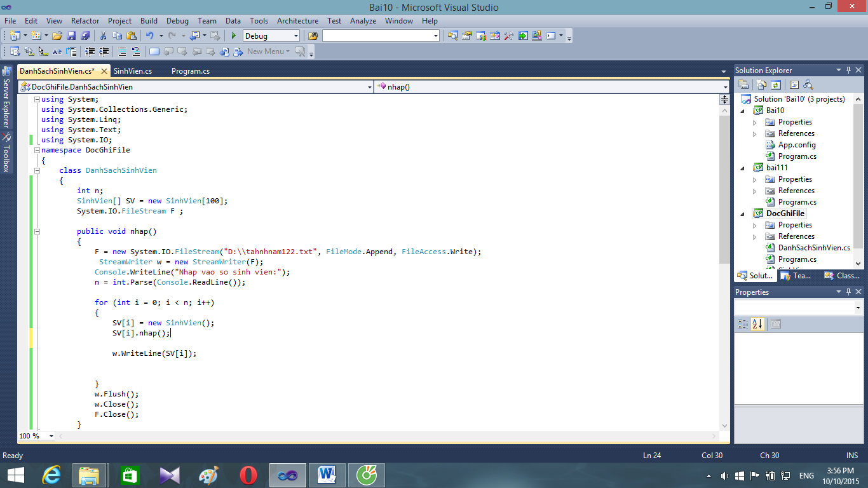The width and height of the screenshot is (868, 488).
Task: Click the Undo arrow icon
Action: (x=149, y=36)
